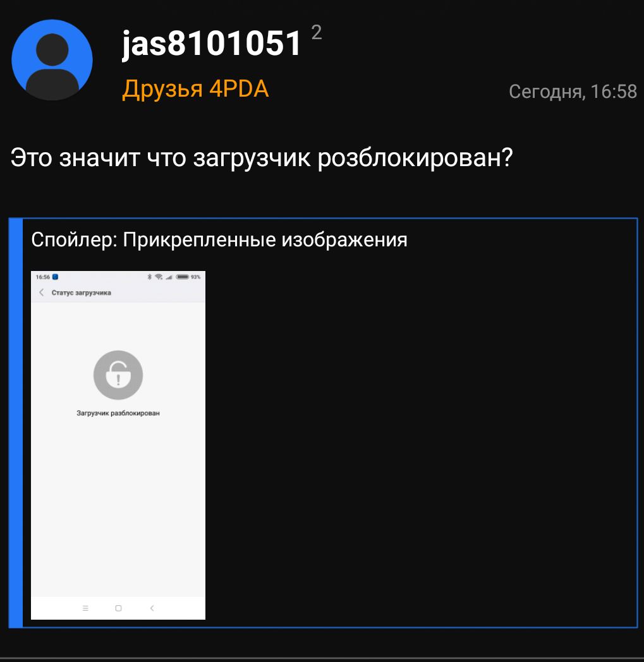This screenshot has height=662, width=644.
Task: Click the grey unlocked padlock warning icon
Action: 118,375
